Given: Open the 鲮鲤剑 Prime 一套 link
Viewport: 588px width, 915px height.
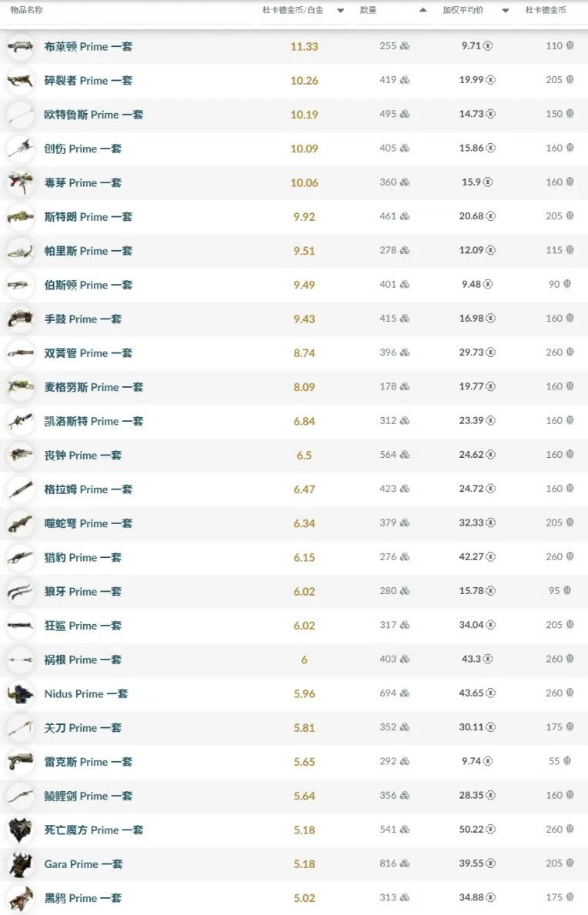Looking at the screenshot, I should click(x=89, y=796).
